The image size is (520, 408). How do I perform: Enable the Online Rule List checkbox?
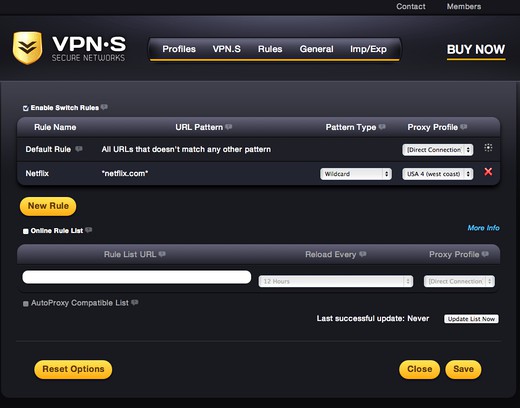[26, 231]
